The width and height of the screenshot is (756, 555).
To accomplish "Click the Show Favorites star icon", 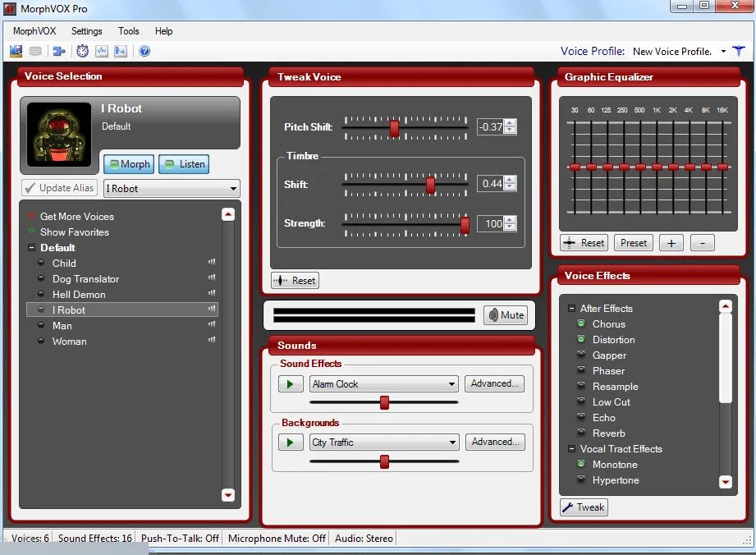I will (x=31, y=232).
